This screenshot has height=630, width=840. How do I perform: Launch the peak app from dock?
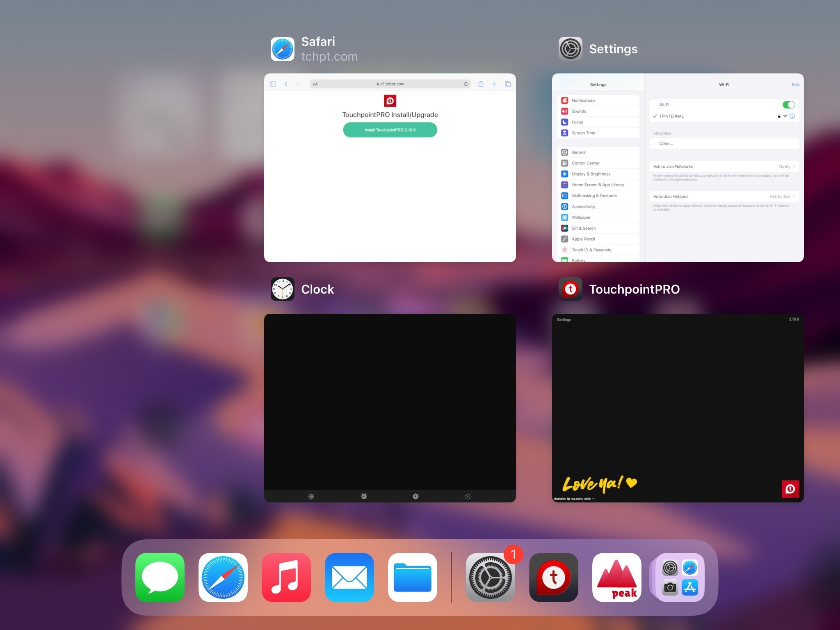coord(616,577)
